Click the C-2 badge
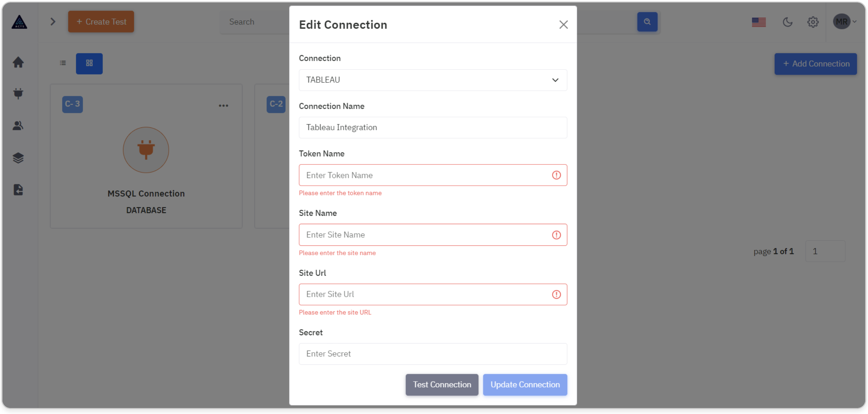 coord(276,104)
